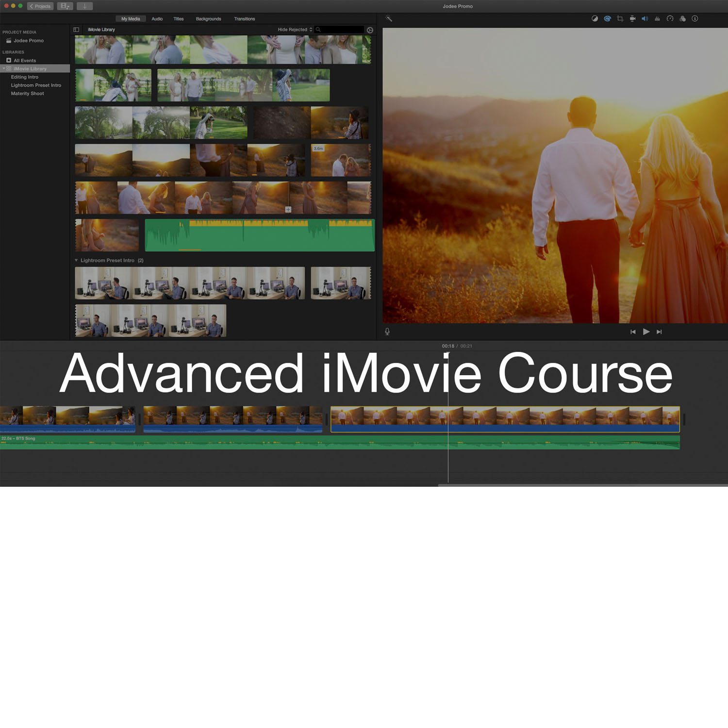Click the search magnifier icon
Screen dimensions: 728x728
(318, 30)
